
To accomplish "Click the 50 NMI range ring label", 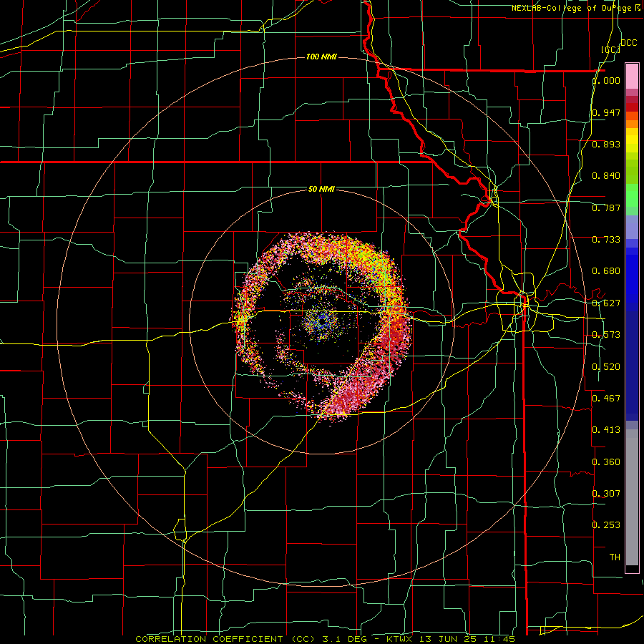I will (x=321, y=189).
